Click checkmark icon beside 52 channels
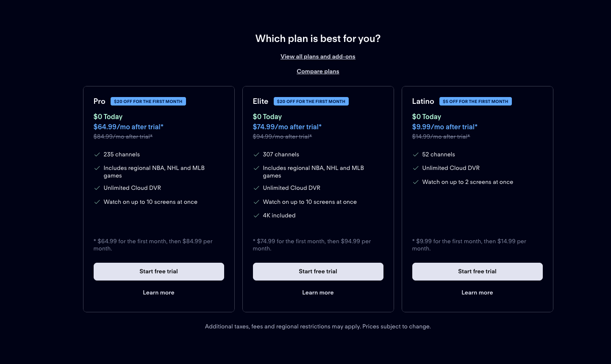The height and width of the screenshot is (364, 611). point(416,155)
